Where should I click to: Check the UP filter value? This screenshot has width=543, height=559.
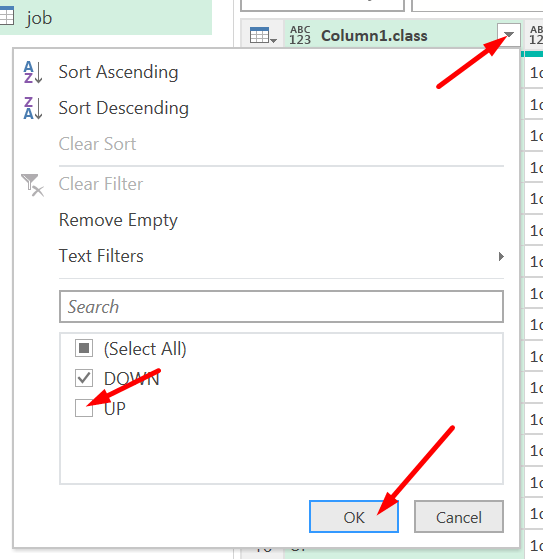point(84,408)
